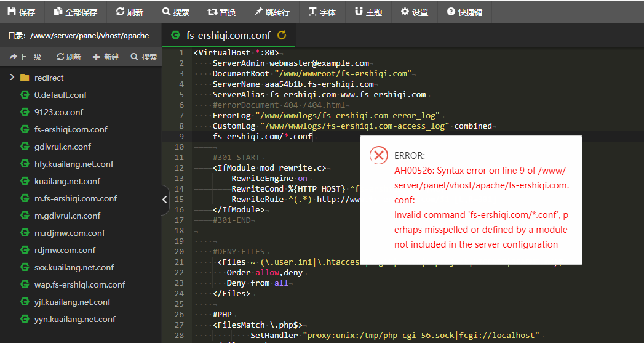644x343 pixels.
Task: Click the Save (保存) toolbar button
Action: [22, 12]
